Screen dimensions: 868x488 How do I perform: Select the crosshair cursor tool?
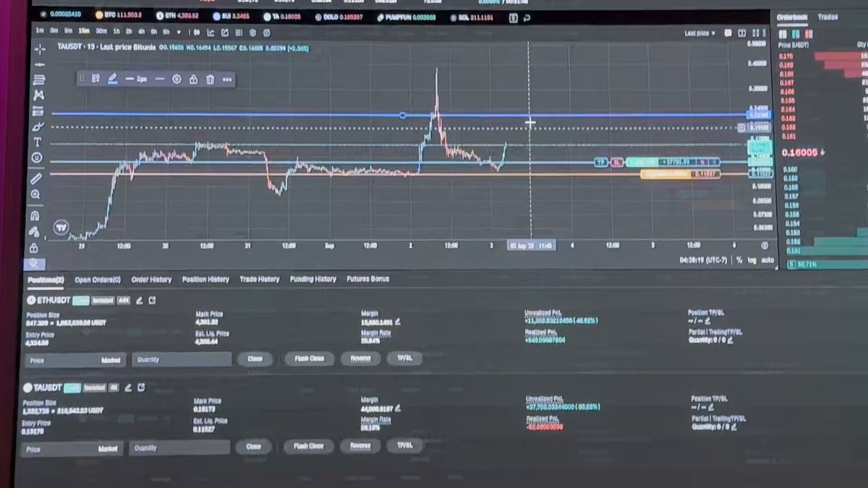pyautogui.click(x=39, y=48)
